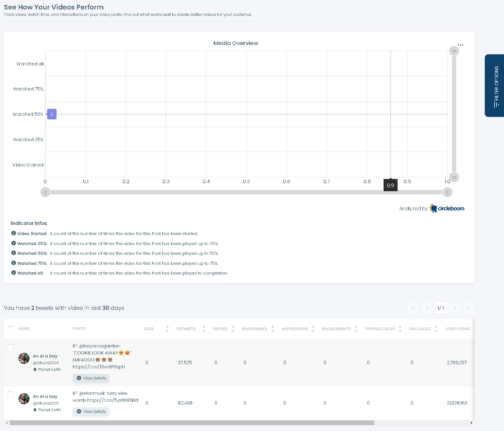Viewport: 504px width, 431px height.
Task: Click the Watched 50% info icon
Action: click(14, 253)
